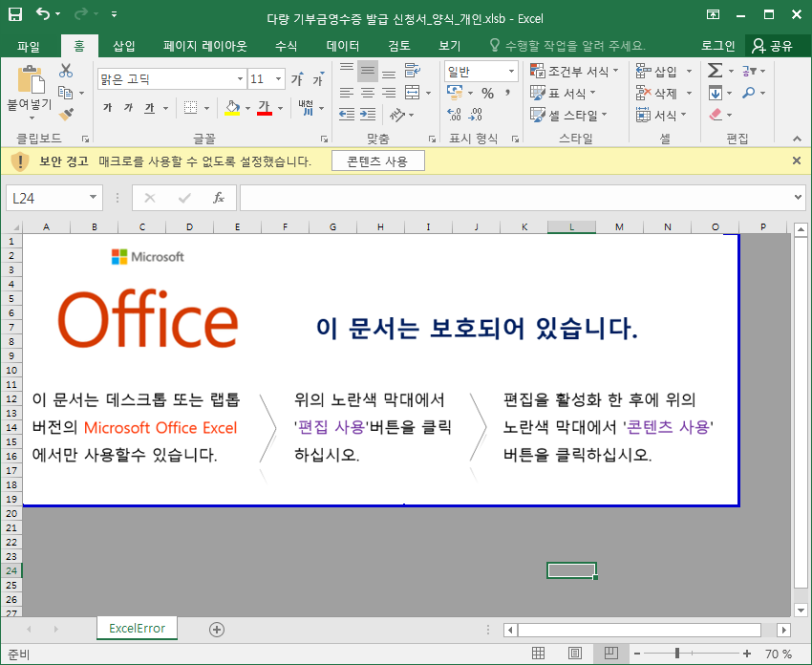Open Clear eraser options
The width and height of the screenshot is (812, 665).
click(716, 115)
